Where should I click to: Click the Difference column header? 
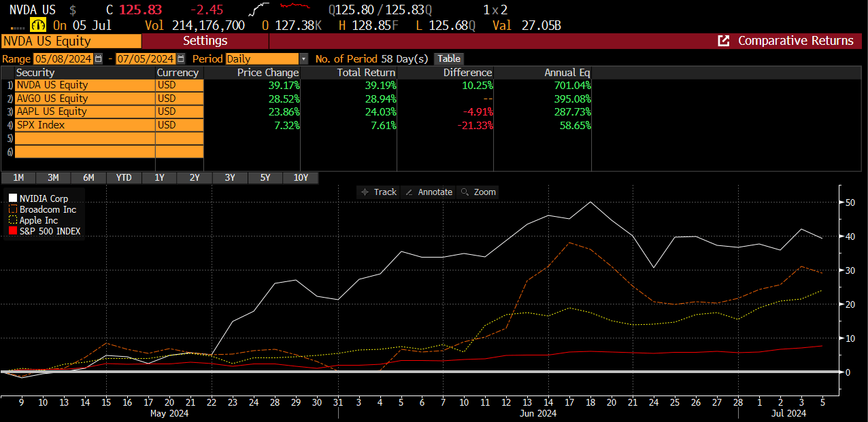[467, 73]
